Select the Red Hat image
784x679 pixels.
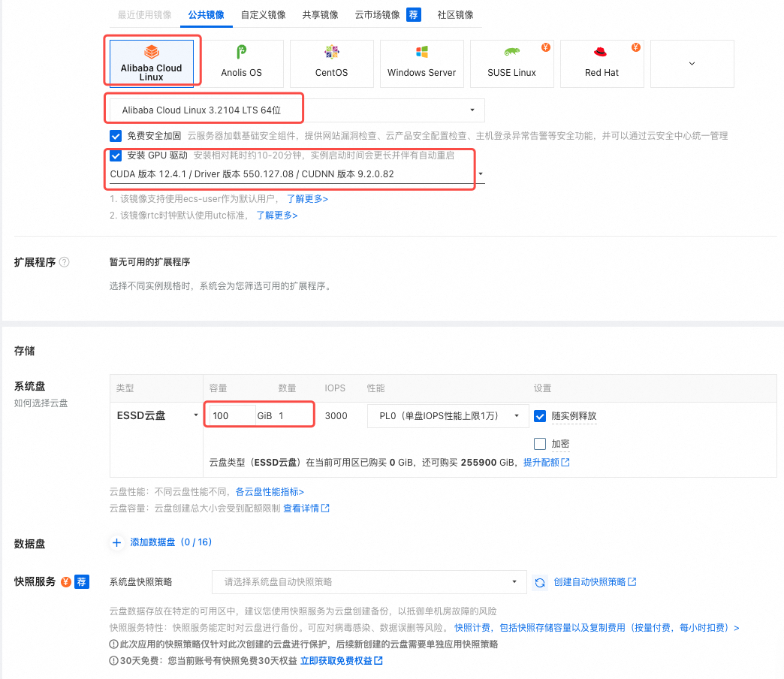point(602,64)
